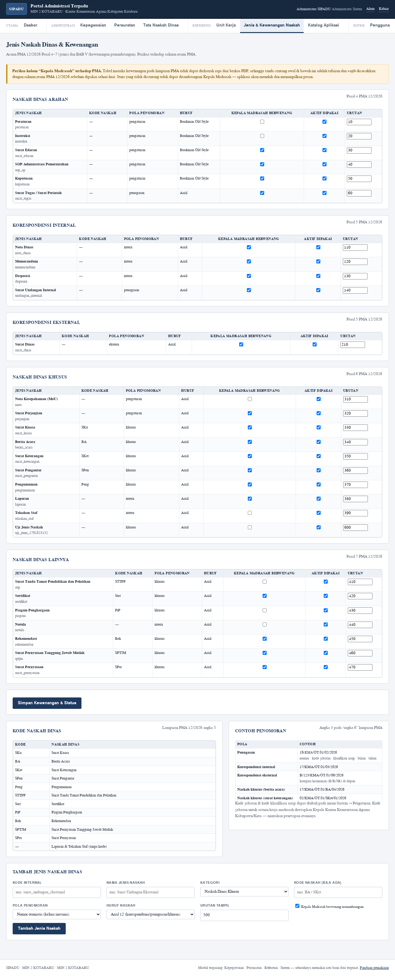Open the Kategori dropdown
The width and height of the screenshot is (395, 980).
pos(244,891)
